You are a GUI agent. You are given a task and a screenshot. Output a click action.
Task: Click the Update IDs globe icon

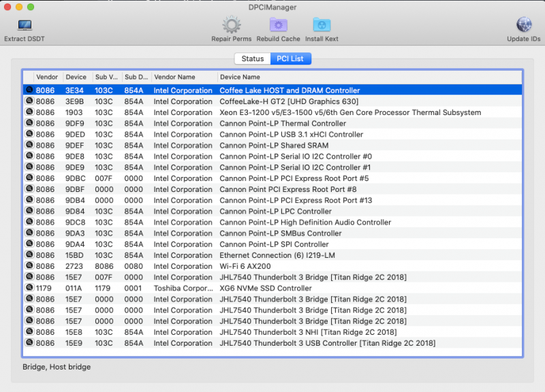pos(524,26)
